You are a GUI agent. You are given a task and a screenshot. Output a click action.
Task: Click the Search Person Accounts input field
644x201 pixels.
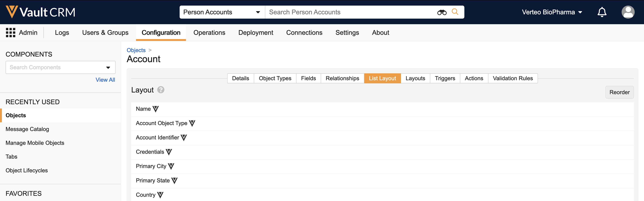point(350,12)
